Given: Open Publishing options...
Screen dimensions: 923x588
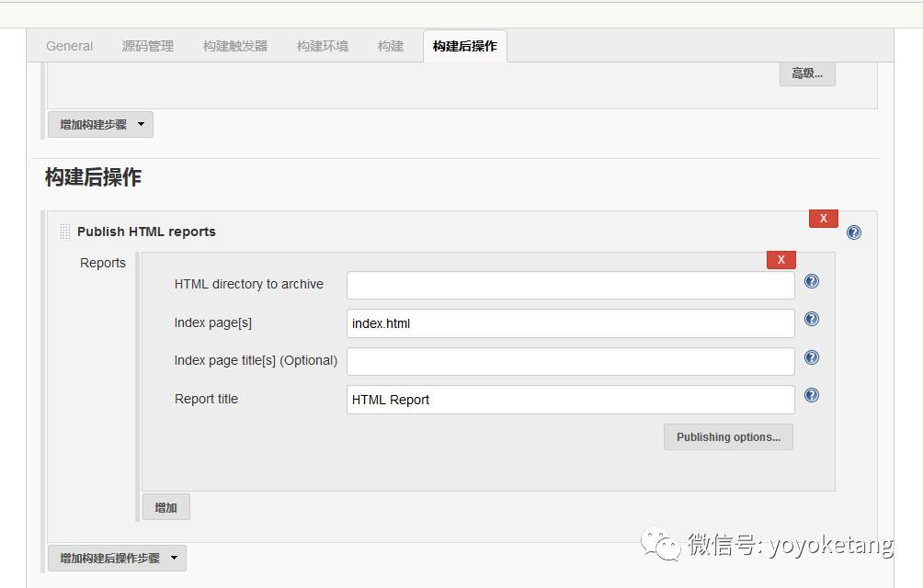Looking at the screenshot, I should click(x=728, y=437).
